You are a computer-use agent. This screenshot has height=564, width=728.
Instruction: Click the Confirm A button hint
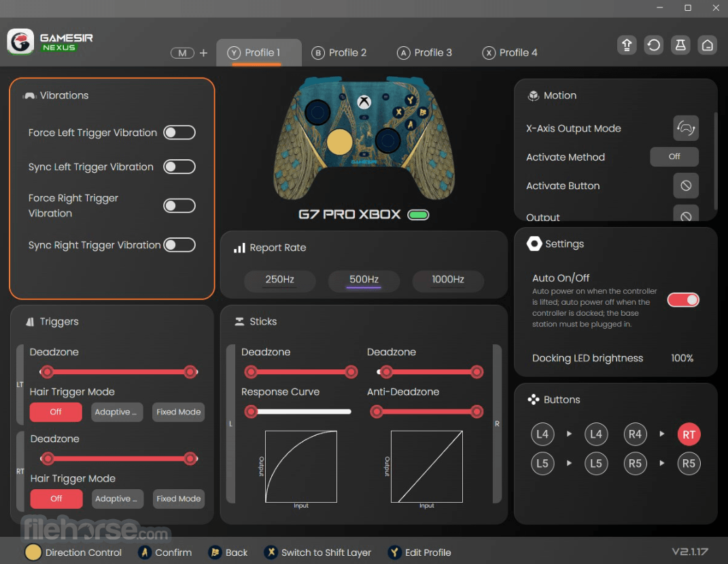coord(165,552)
